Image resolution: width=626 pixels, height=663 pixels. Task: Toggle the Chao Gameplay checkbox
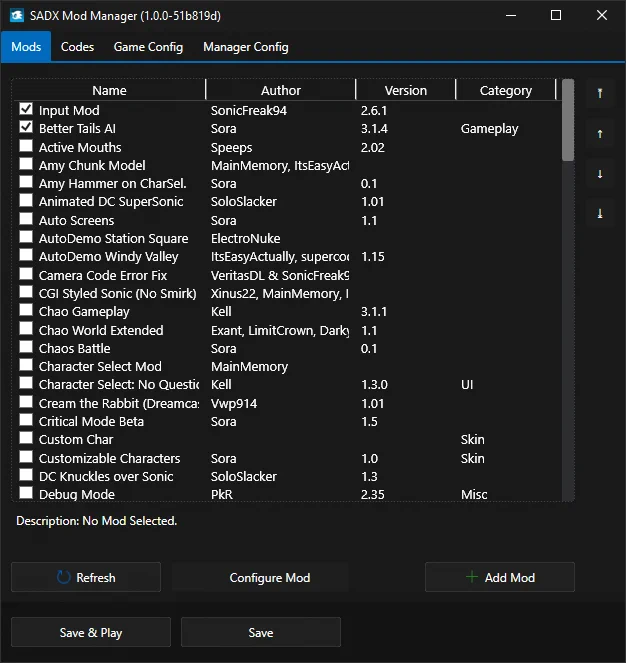click(x=26, y=310)
